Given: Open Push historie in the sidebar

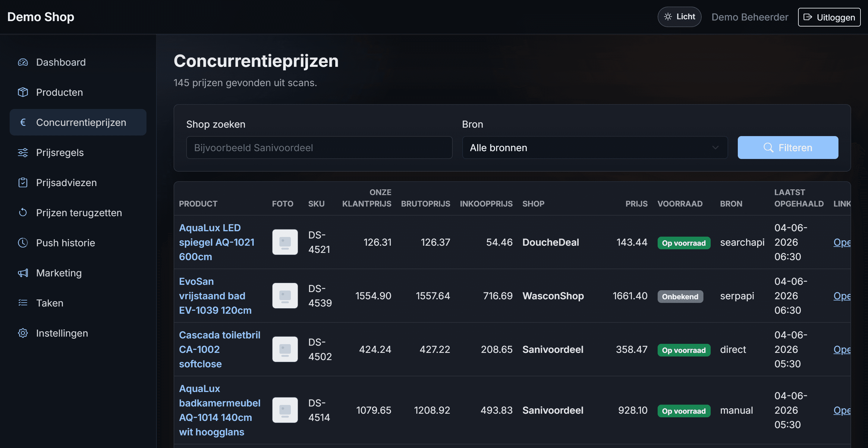Looking at the screenshot, I should point(78,243).
